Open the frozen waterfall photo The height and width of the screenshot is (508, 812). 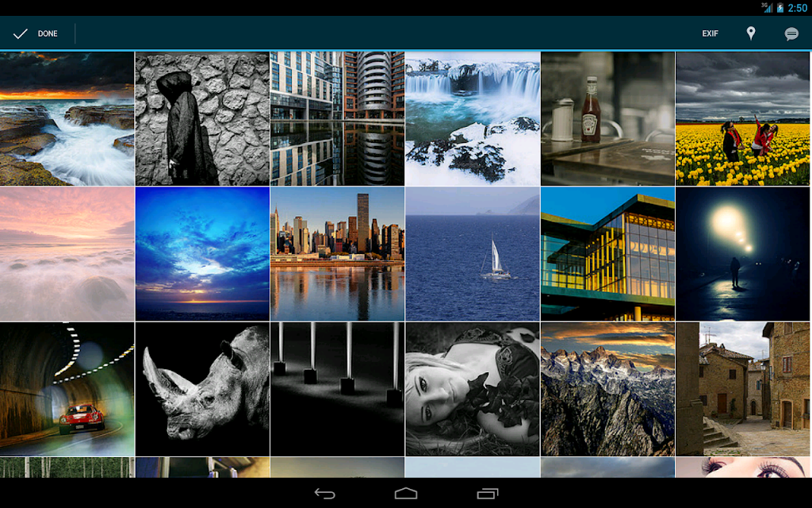click(x=473, y=119)
